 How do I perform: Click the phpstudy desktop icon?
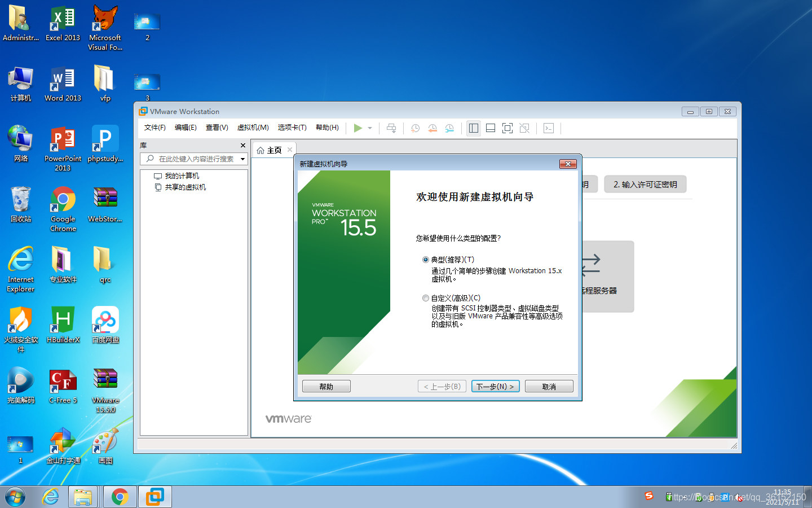coord(105,144)
